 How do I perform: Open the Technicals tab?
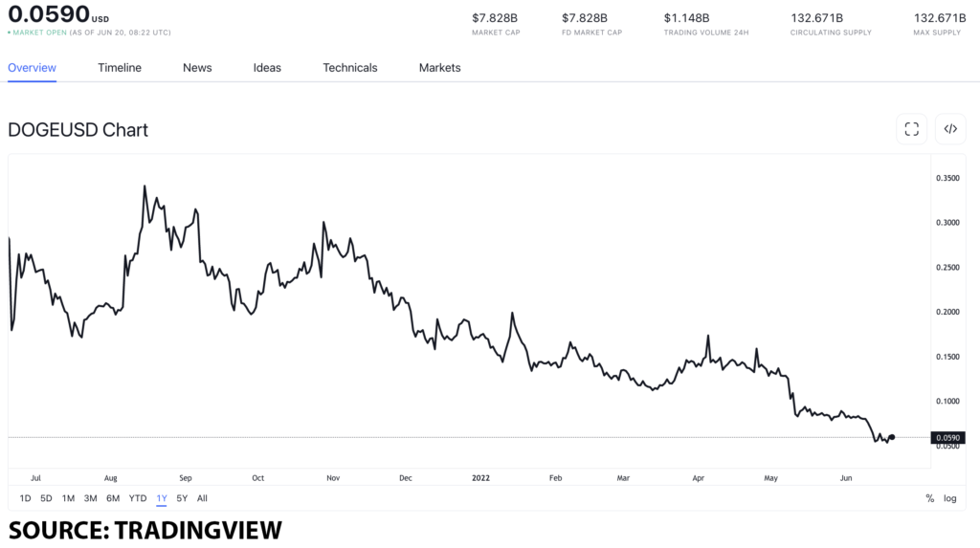pos(350,68)
